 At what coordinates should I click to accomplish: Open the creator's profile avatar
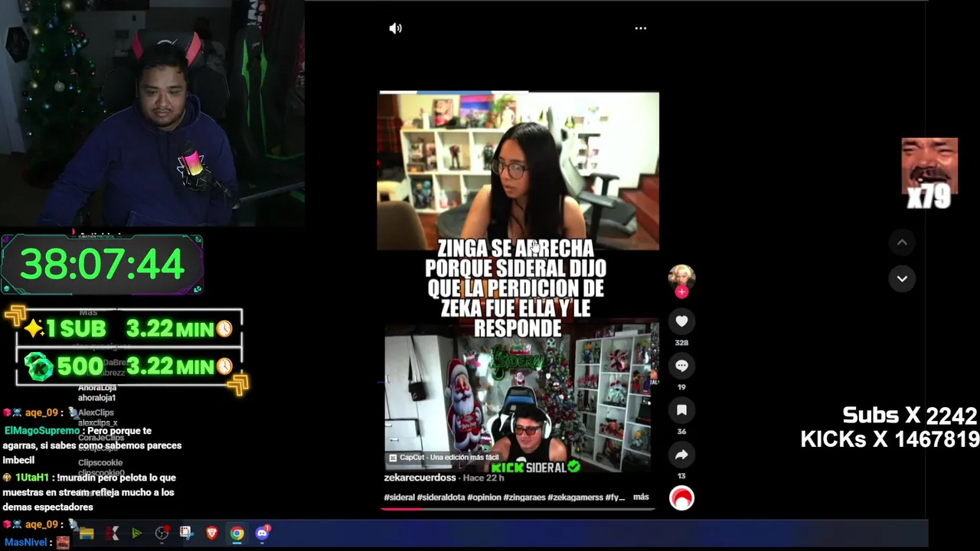click(681, 277)
